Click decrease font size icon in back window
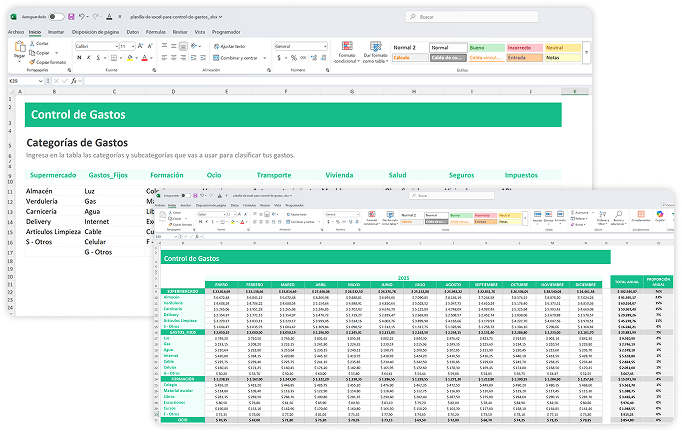The image size is (682, 432). point(150,46)
